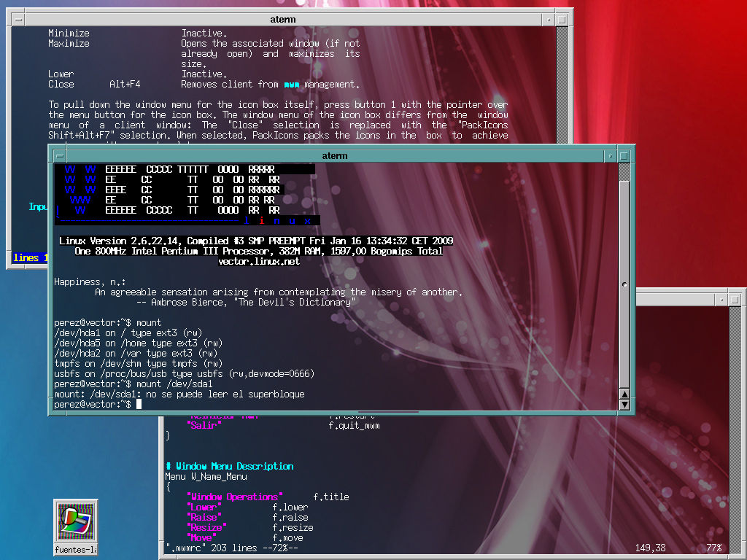Maximize the front aterm terminal window
Viewport: 747px width, 560px height.
click(624, 156)
